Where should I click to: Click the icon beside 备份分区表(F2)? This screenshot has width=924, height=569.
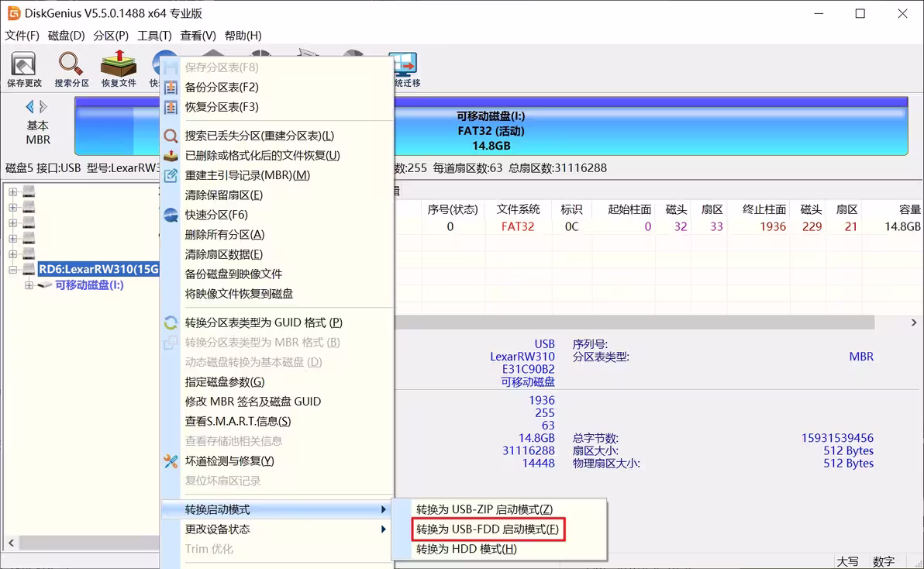[x=171, y=87]
